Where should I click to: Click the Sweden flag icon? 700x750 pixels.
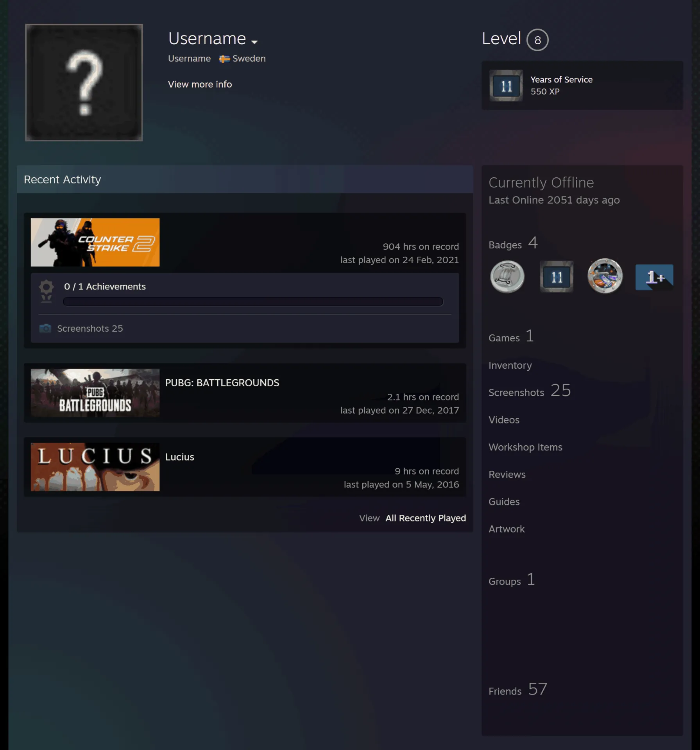point(224,59)
